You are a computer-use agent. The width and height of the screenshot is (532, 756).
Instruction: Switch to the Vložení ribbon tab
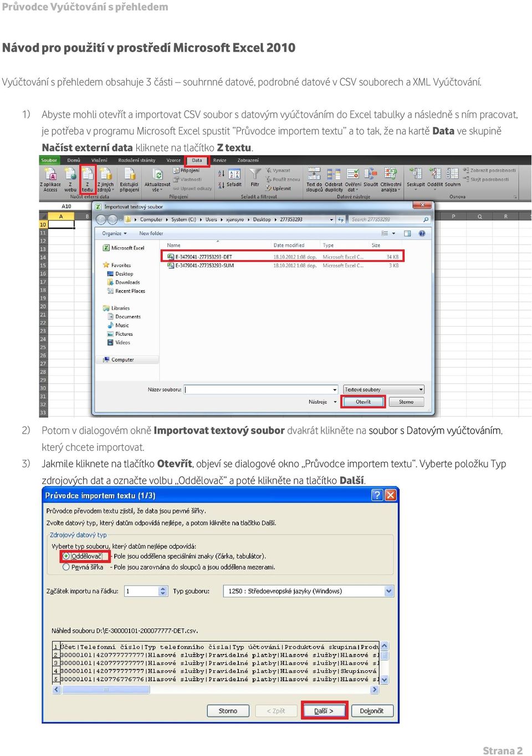[x=99, y=160]
